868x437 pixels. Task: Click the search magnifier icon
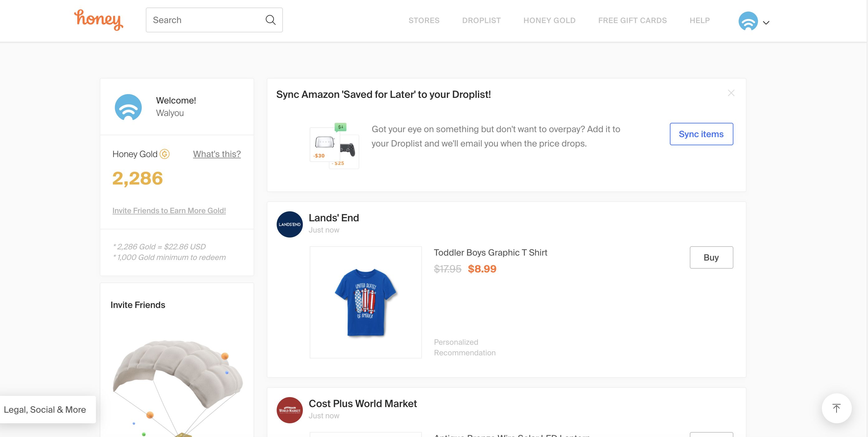tap(270, 20)
